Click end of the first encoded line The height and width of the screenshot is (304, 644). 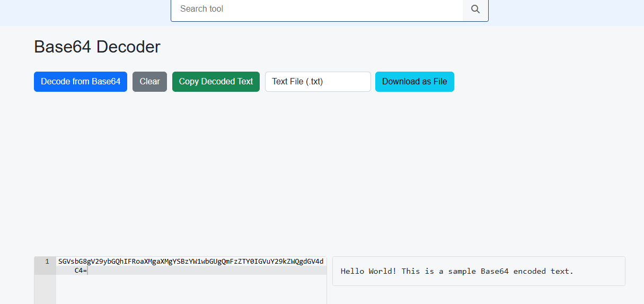point(323,262)
